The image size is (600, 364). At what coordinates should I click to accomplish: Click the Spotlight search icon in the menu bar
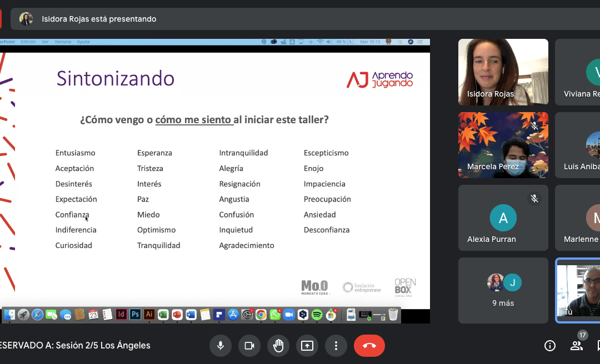pyautogui.click(x=400, y=42)
